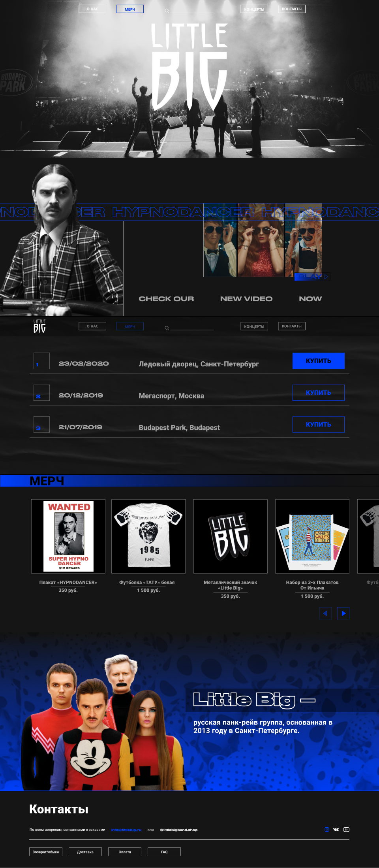Open dimmed МЕРЧ in the small-logo header
Screen dimensions: 379x868
tap(130, 326)
